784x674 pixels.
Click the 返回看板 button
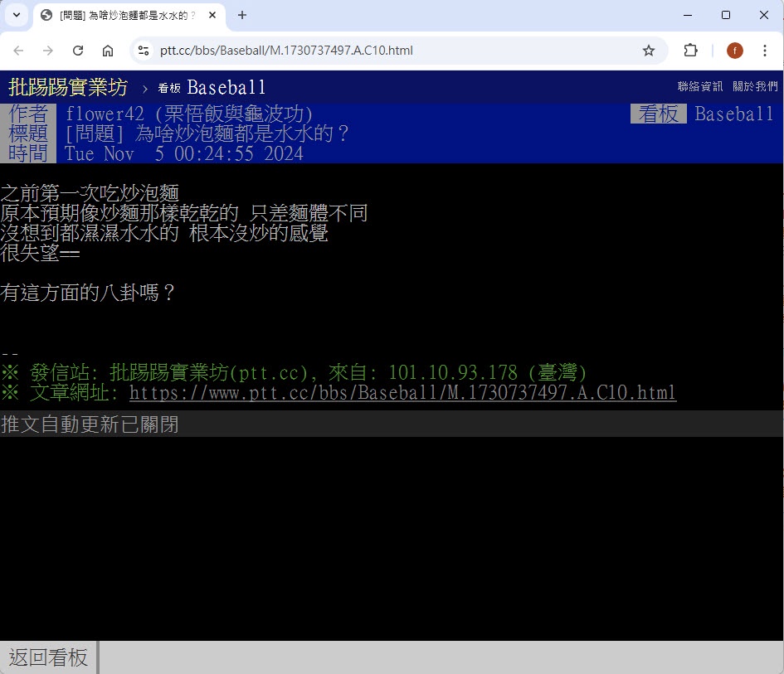48,657
